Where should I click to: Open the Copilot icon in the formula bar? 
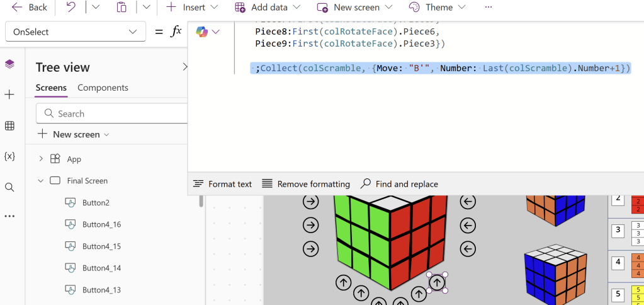(202, 32)
